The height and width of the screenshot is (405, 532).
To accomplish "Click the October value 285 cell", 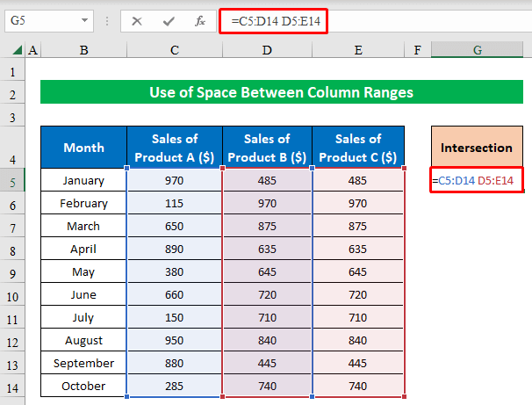I will point(175,387).
